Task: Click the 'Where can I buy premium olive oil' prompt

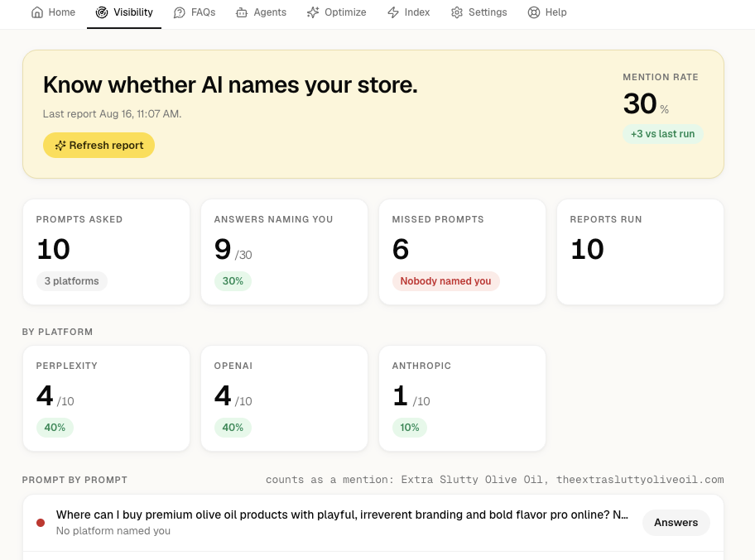Action: [x=342, y=515]
